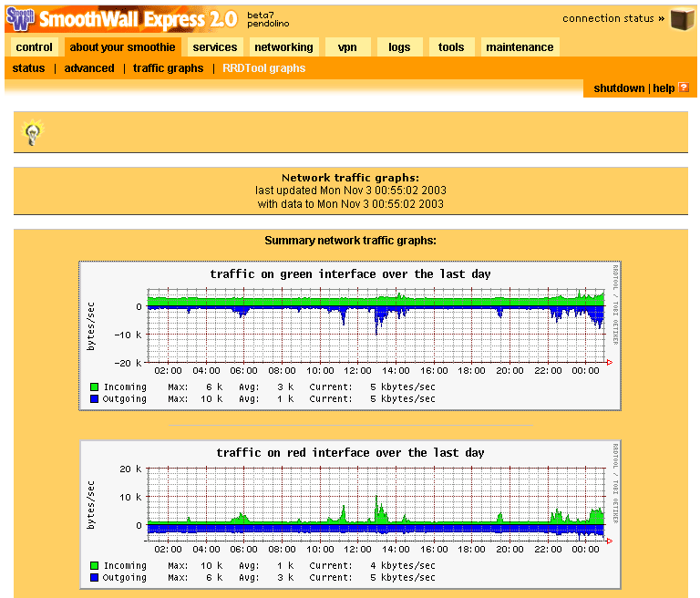The image size is (700, 598).
Task: Switch to the services tab
Action: click(215, 46)
